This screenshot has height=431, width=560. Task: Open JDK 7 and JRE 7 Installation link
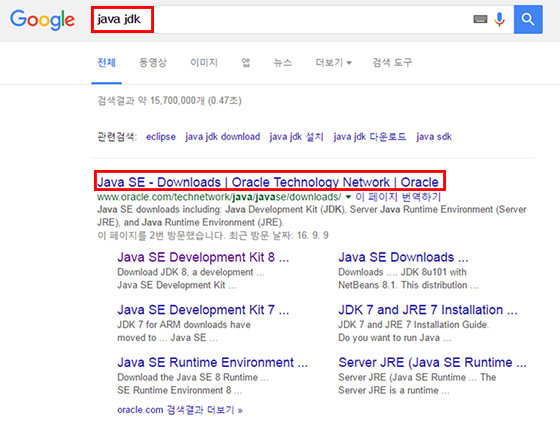point(428,310)
